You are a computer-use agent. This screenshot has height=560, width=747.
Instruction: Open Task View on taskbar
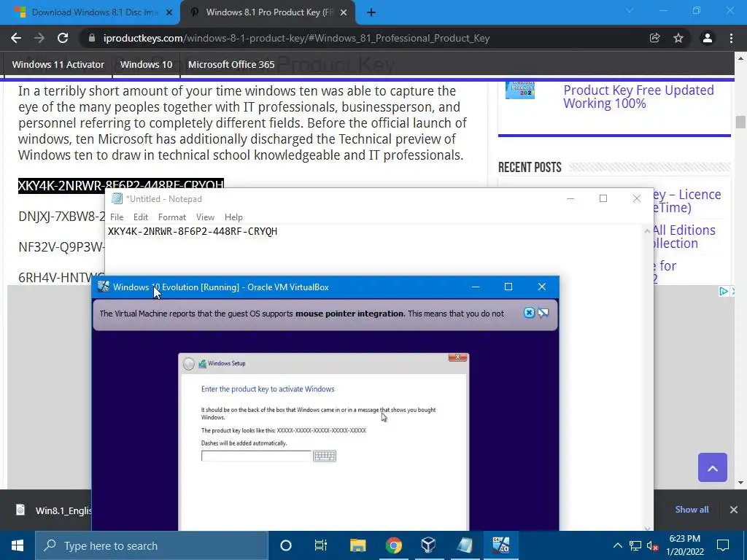[321, 545]
